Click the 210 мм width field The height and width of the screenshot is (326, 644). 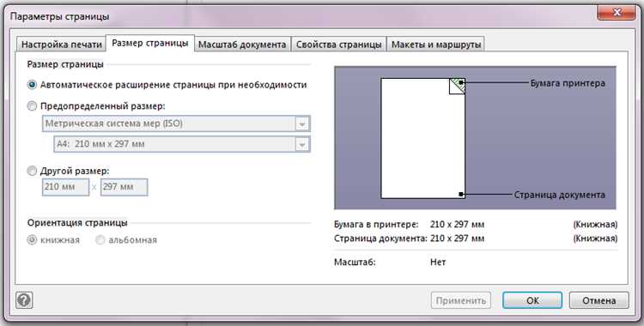(x=65, y=187)
